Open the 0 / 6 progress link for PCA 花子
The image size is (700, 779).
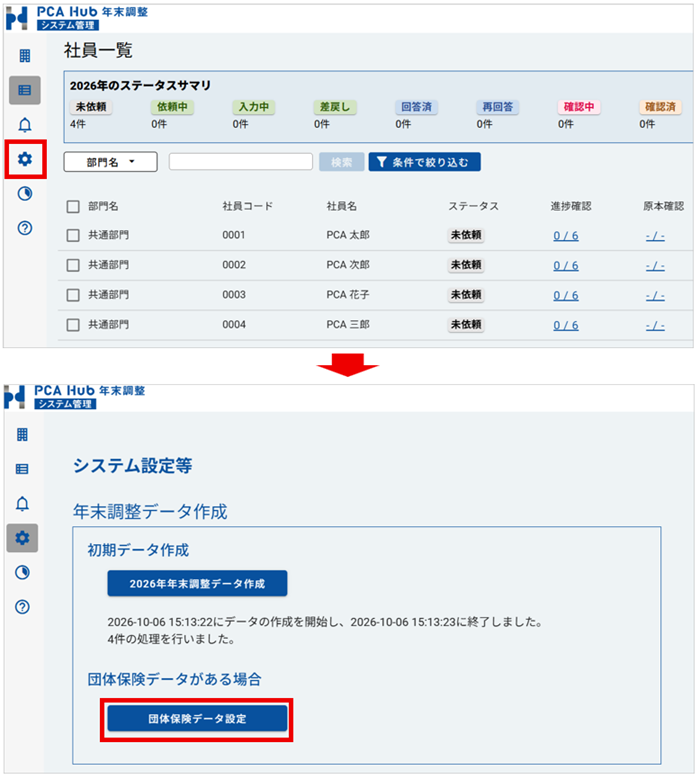(566, 296)
